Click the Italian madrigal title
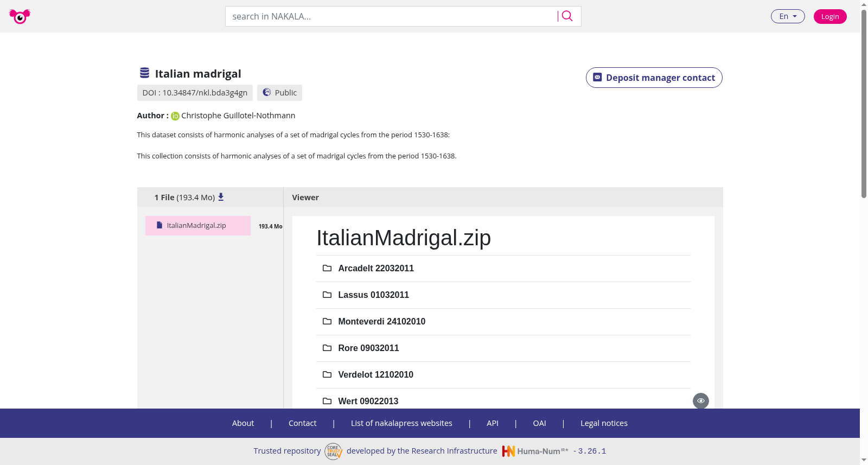The image size is (868, 465). click(198, 74)
